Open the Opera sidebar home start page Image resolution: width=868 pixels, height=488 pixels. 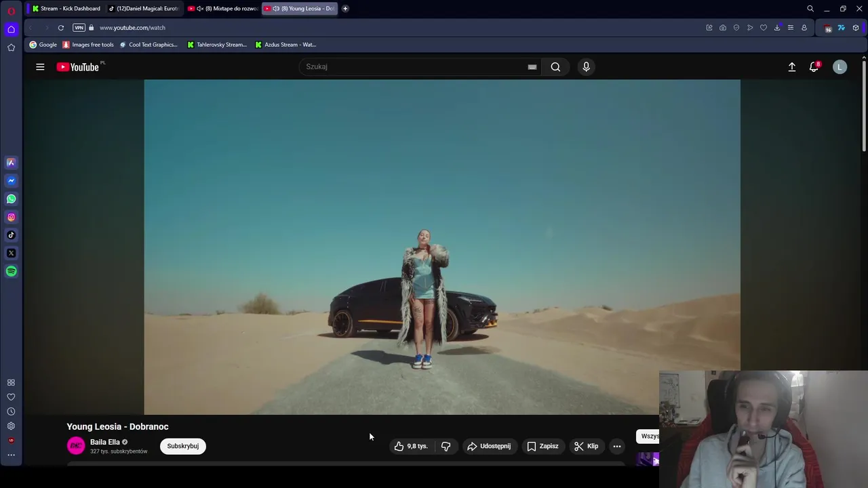[11, 29]
